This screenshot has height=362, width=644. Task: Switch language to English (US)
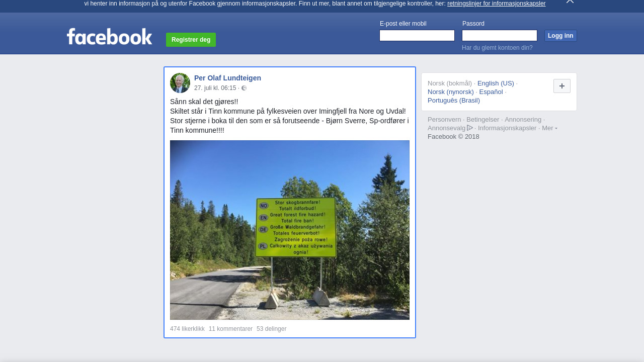click(496, 83)
